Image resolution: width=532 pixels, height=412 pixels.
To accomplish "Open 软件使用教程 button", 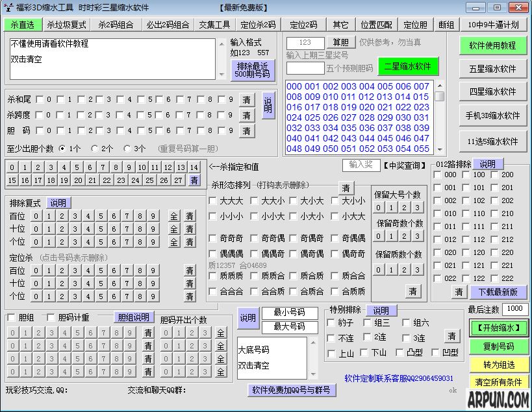I will 492,45.
